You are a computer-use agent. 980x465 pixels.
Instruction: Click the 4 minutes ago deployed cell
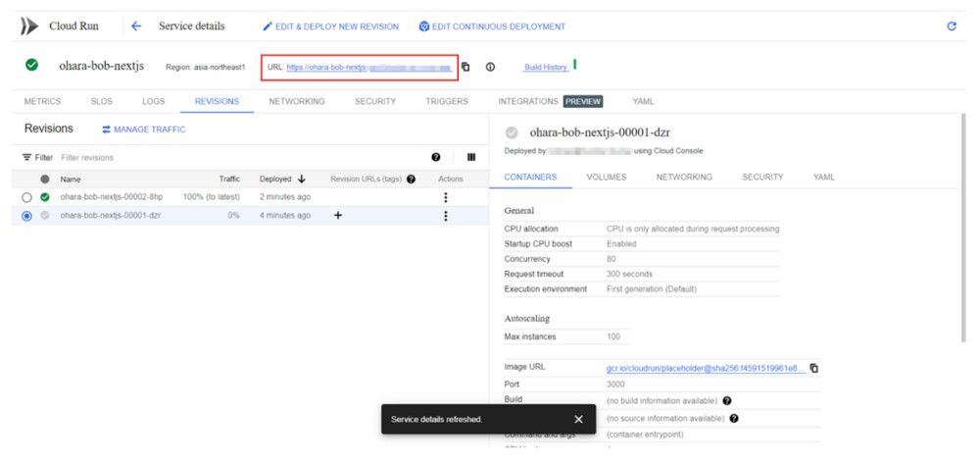[x=285, y=216]
